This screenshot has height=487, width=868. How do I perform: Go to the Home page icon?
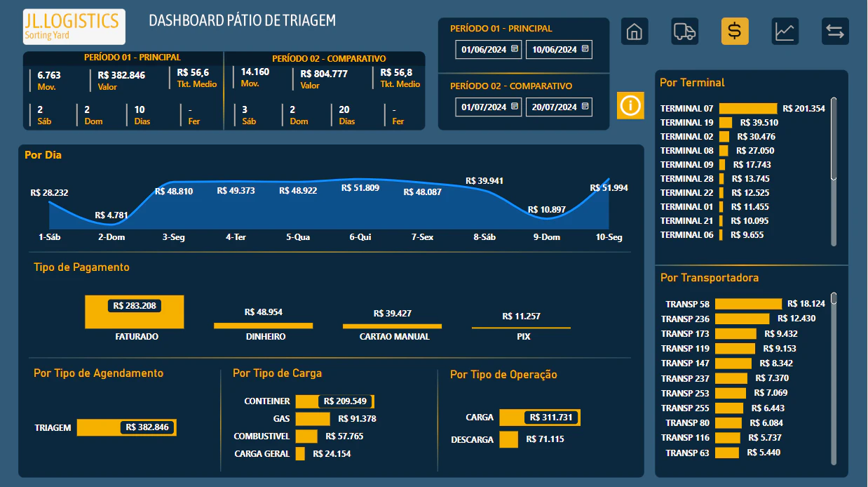(x=635, y=32)
